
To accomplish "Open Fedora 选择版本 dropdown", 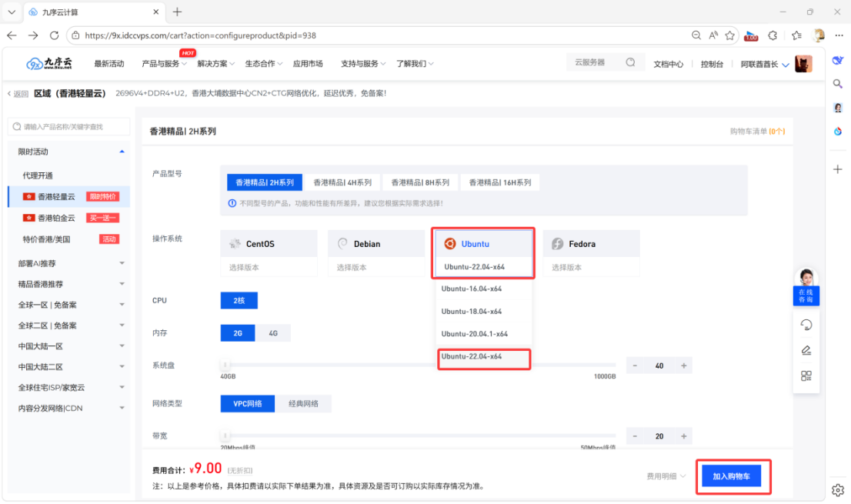I will pos(591,267).
